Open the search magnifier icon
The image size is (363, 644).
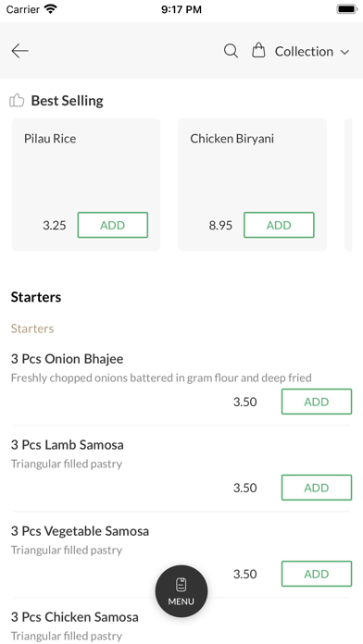[231, 51]
